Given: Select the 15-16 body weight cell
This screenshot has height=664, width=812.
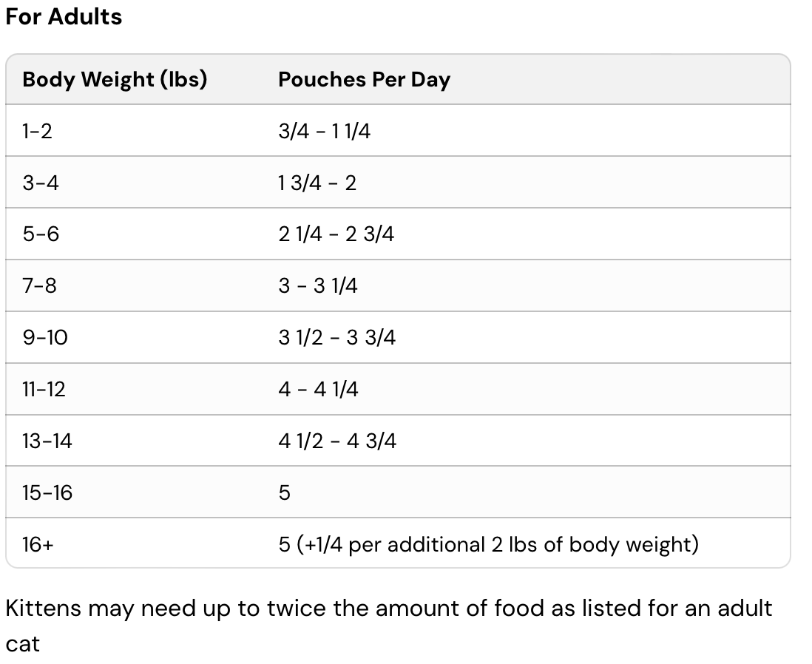Looking at the screenshot, I should (47, 492).
